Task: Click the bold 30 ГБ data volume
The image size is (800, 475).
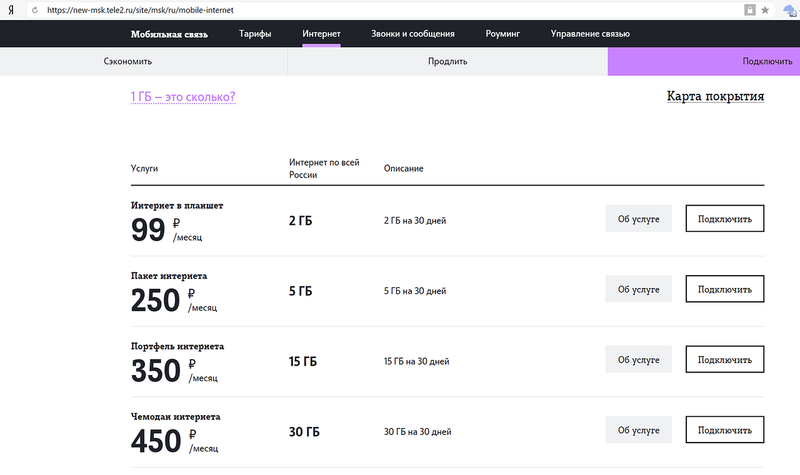Action: point(304,432)
